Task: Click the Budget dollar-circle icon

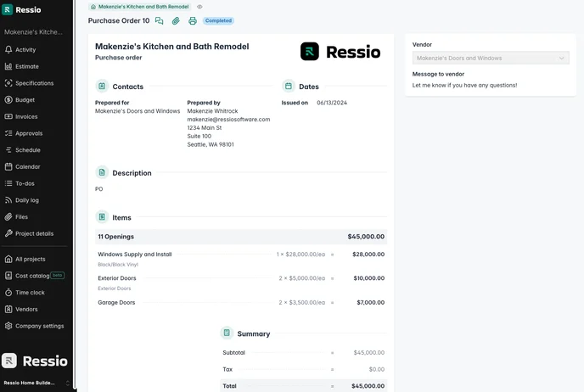Action: 8,100
